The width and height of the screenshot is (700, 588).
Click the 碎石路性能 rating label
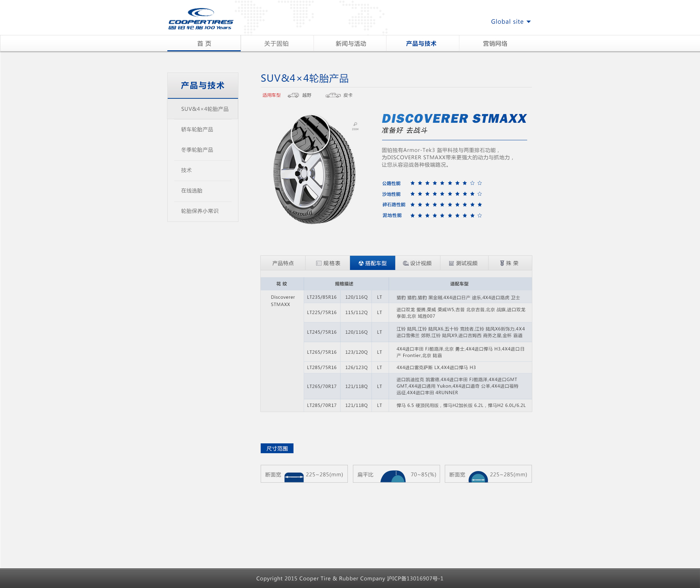pos(394,205)
